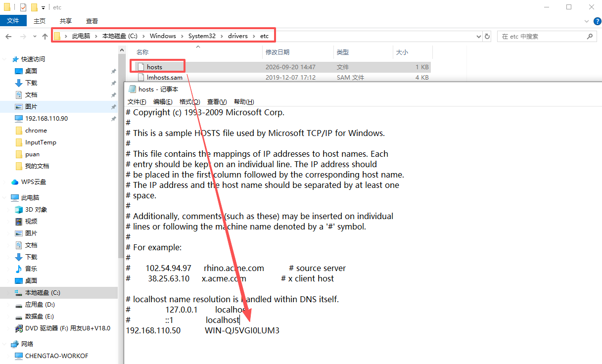Click the Properties checkmark icon in title bar

click(x=23, y=7)
